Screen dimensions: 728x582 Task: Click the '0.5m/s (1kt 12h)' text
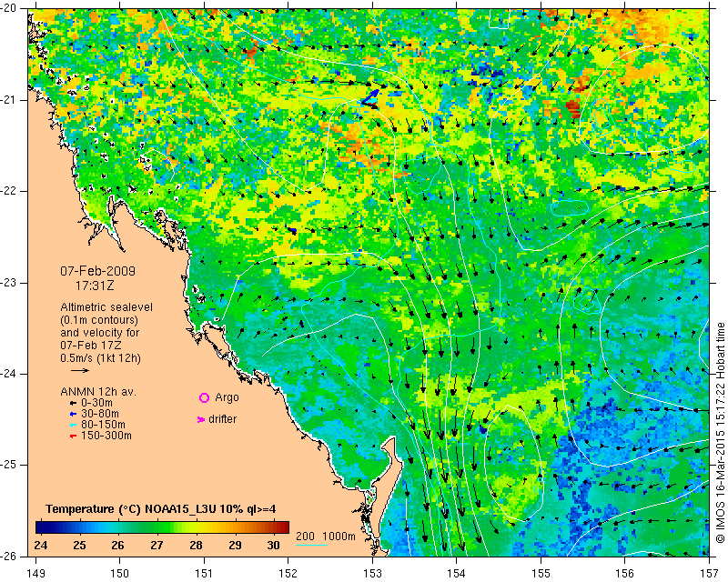[x=100, y=358]
